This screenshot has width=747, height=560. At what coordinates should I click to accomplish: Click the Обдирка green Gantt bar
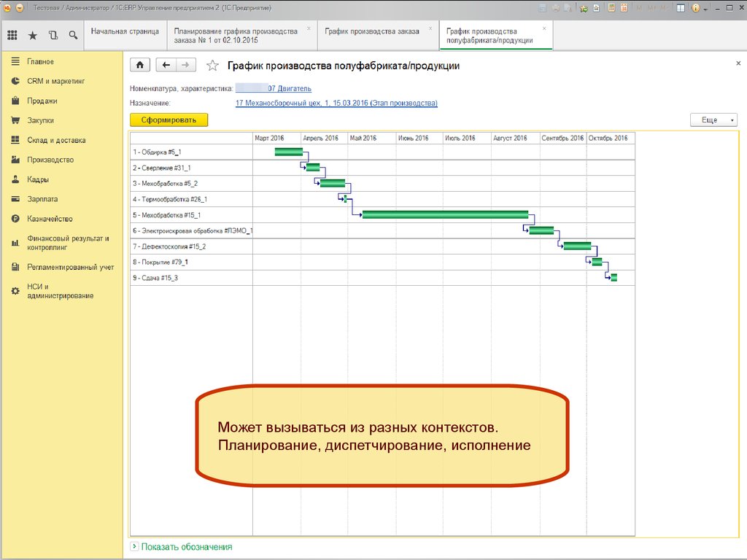pos(289,152)
